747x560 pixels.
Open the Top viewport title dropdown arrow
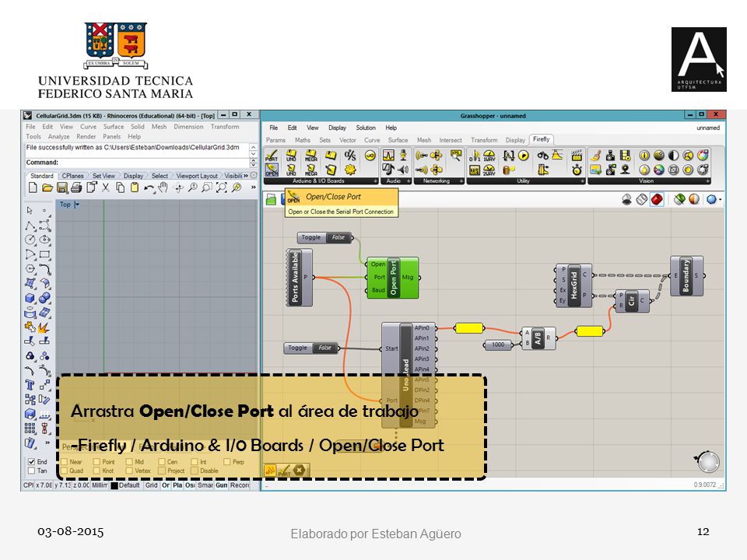click(77, 205)
